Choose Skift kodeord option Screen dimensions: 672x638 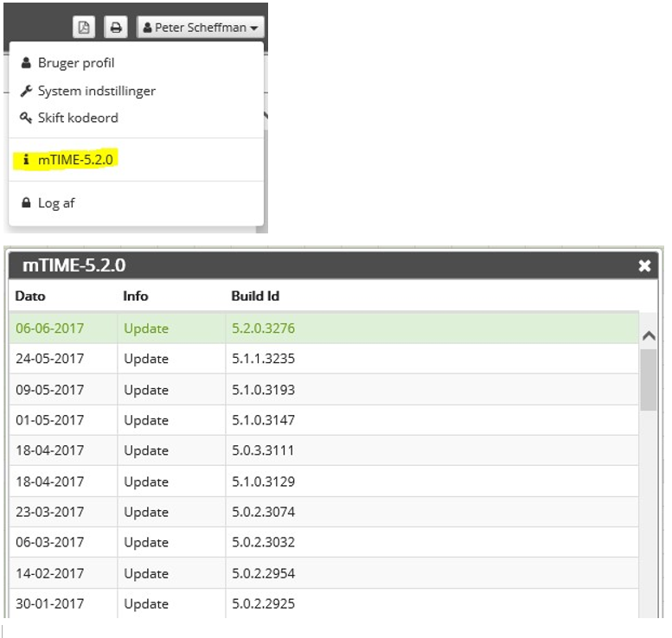tap(77, 118)
